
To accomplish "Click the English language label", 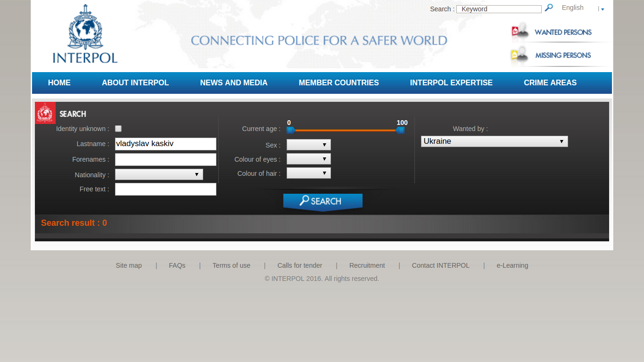I will (x=573, y=8).
